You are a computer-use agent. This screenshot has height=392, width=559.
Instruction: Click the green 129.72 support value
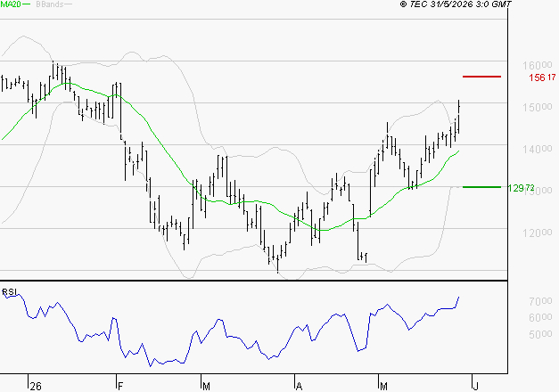click(521, 188)
